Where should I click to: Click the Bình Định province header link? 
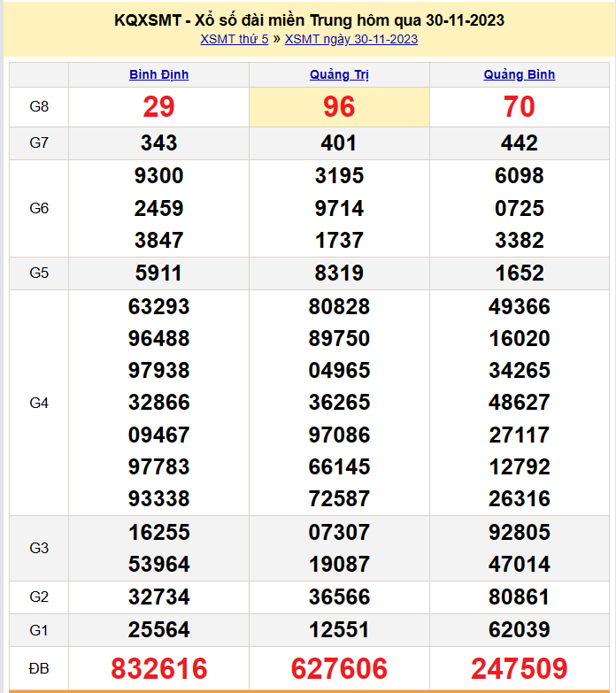point(158,74)
